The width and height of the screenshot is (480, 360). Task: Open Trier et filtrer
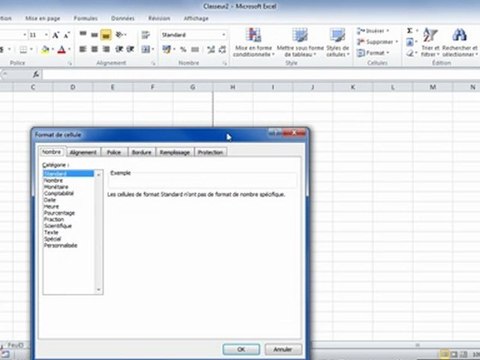tap(430, 42)
